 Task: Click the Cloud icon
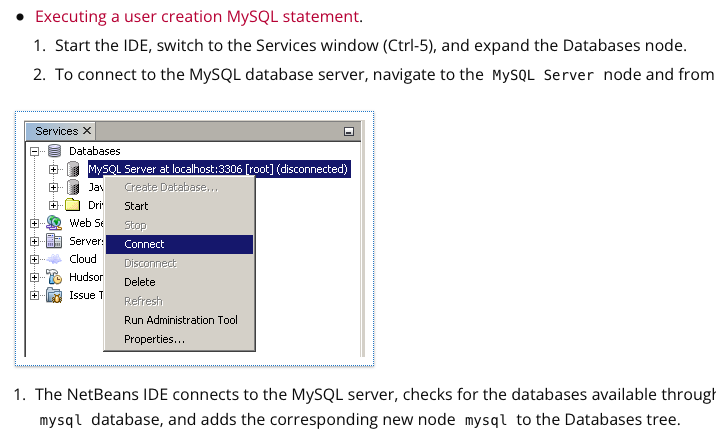tap(54, 259)
